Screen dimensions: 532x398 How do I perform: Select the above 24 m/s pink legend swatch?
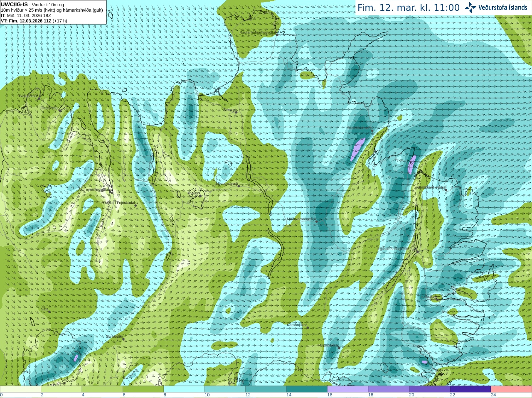coord(512,389)
